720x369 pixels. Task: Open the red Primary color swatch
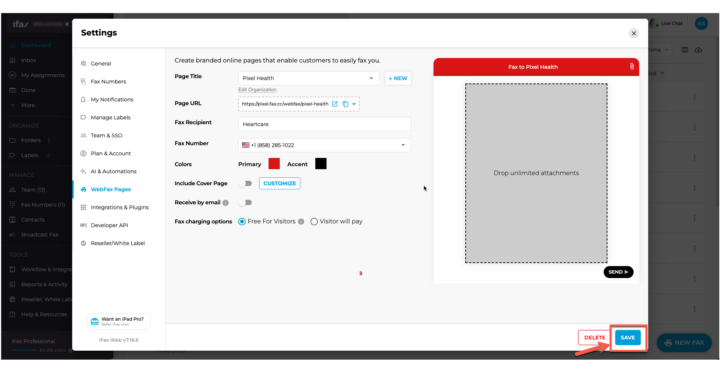274,164
